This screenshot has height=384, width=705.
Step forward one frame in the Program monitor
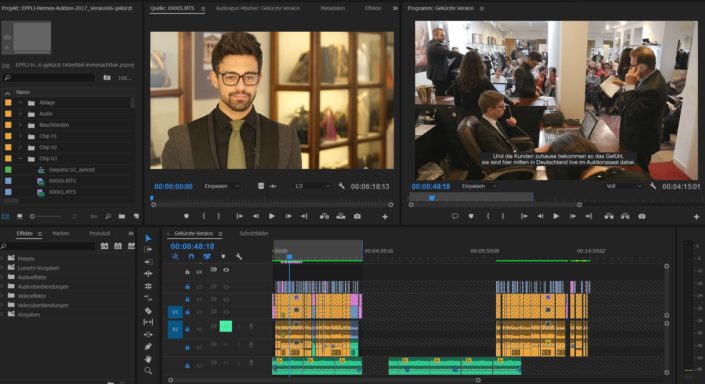572,216
